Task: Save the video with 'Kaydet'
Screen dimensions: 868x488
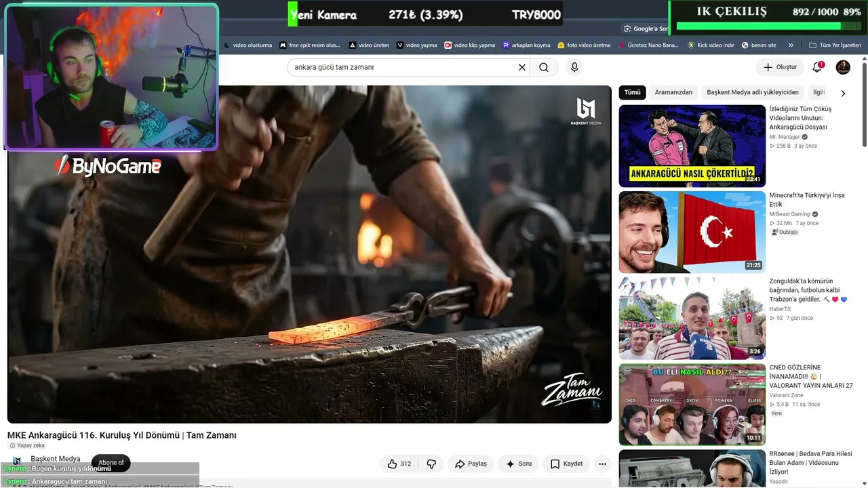Action: tap(566, 464)
